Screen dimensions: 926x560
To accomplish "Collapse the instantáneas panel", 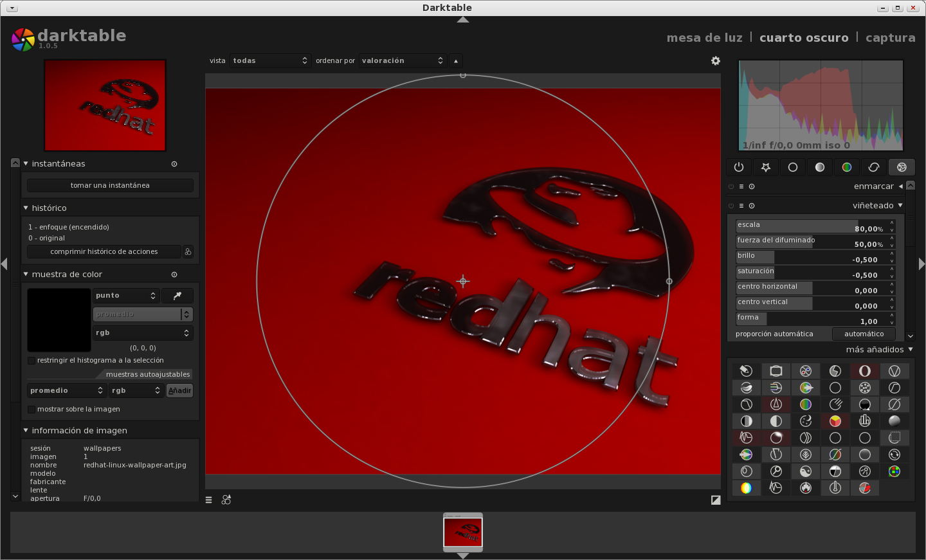I will coord(26,164).
